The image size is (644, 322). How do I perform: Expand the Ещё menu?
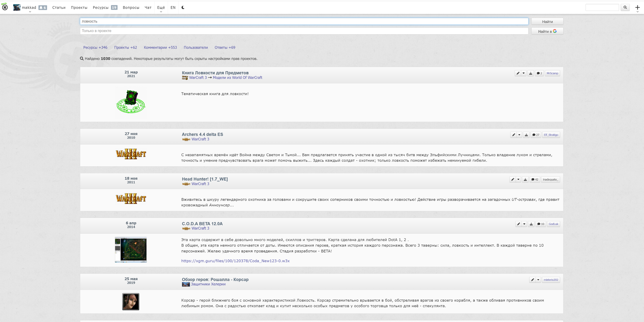pos(161,7)
